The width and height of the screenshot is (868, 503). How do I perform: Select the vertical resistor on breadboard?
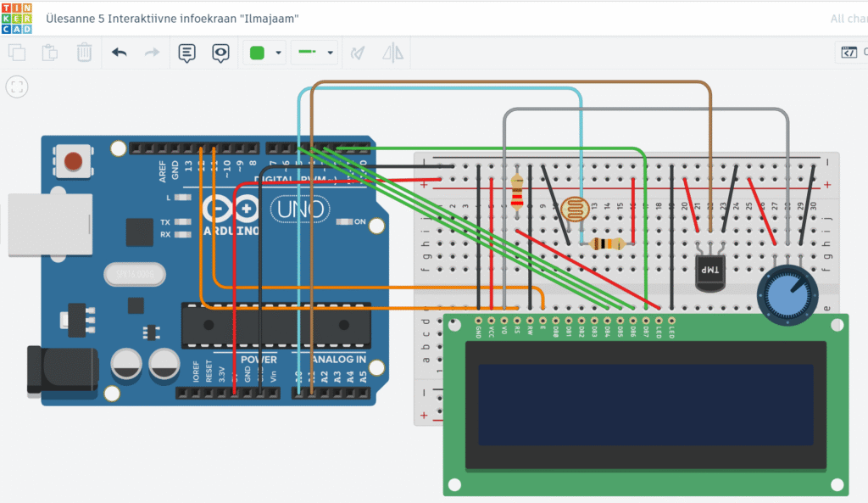click(x=517, y=191)
